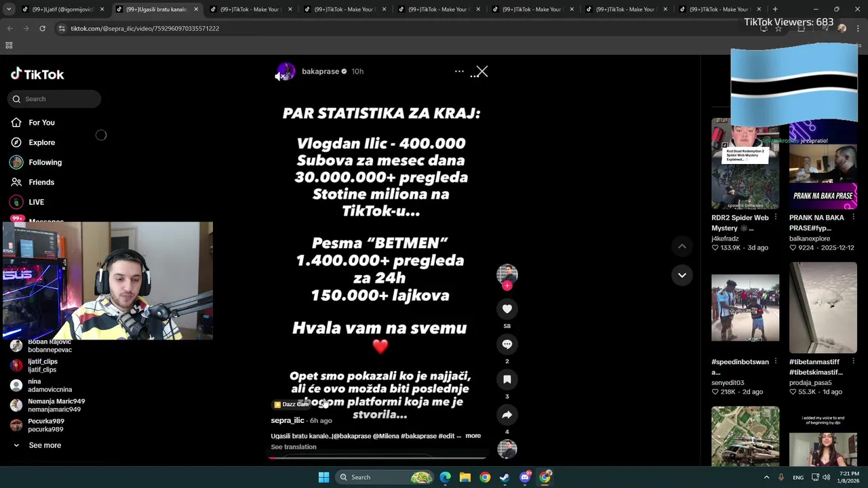Open ljatif_clips account in sidebar
The image size is (868, 488).
(x=34, y=365)
